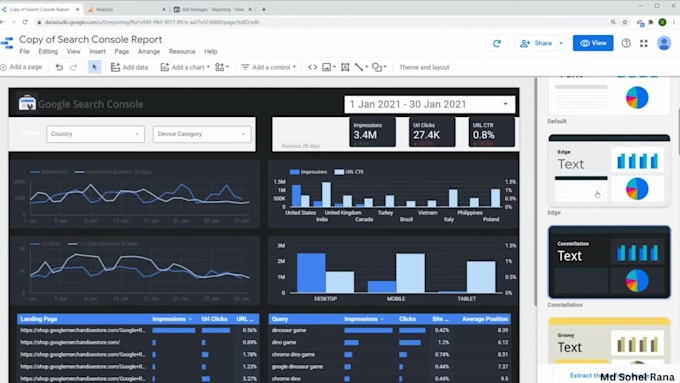
Task: Redo the last action
Action: tap(73, 67)
